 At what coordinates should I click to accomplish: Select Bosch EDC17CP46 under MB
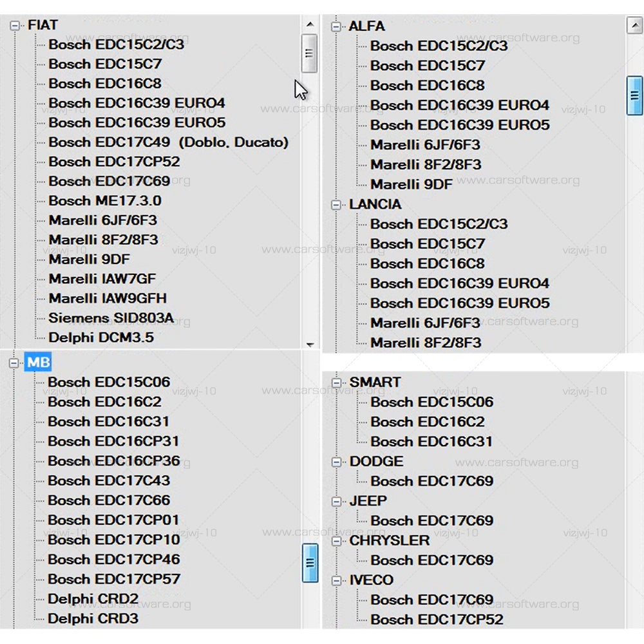tap(114, 560)
